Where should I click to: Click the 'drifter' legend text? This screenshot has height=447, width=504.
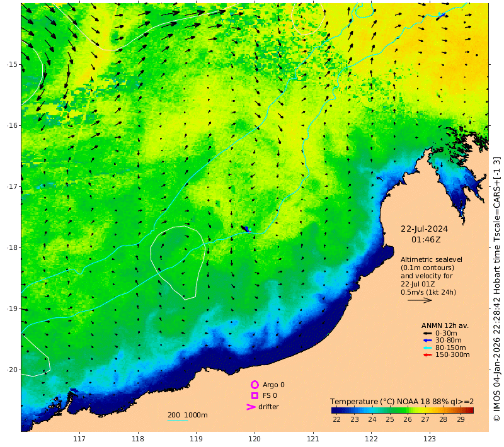point(269,407)
